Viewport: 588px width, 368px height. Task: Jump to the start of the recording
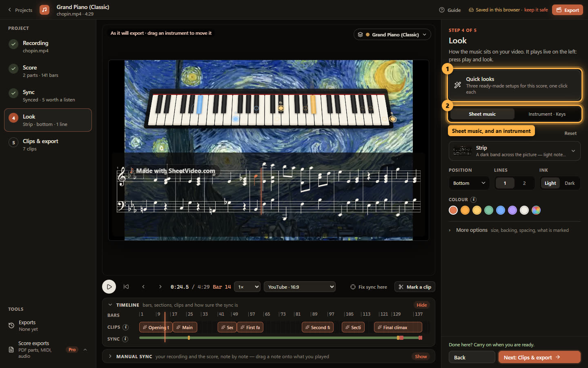tap(126, 287)
